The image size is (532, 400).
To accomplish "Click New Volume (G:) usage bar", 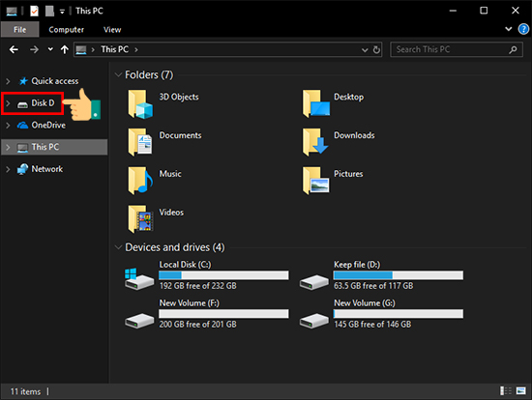I will click(x=399, y=314).
